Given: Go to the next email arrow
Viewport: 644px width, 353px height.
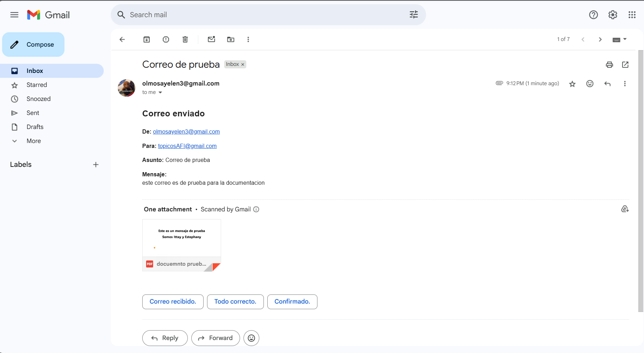Looking at the screenshot, I should (600, 39).
